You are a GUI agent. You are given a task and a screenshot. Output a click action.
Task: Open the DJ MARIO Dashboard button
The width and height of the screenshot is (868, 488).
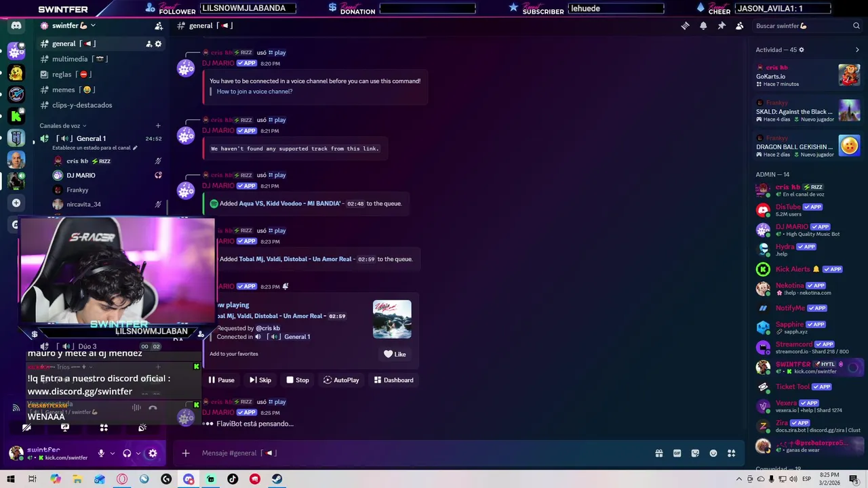(x=393, y=380)
